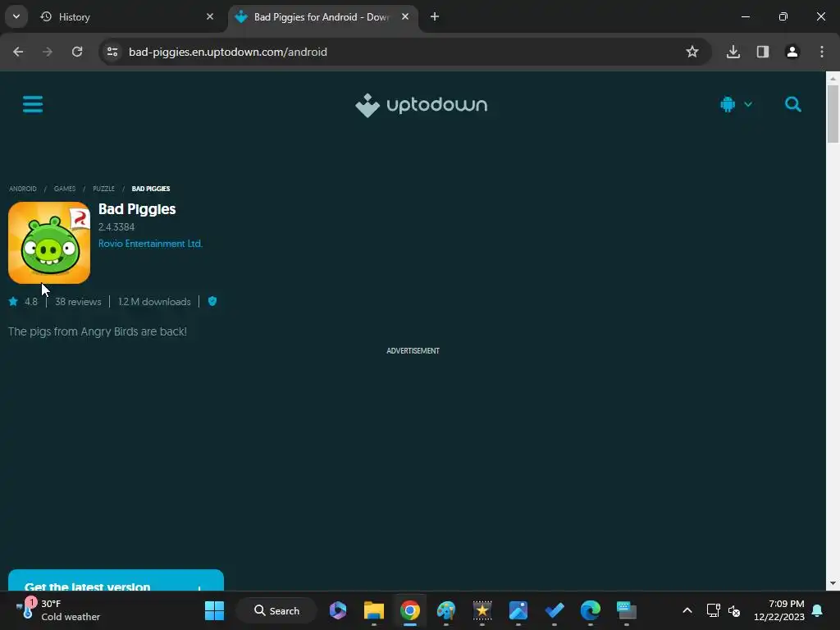Open the Android platform selector
This screenshot has width=840, height=630.
(x=736, y=104)
